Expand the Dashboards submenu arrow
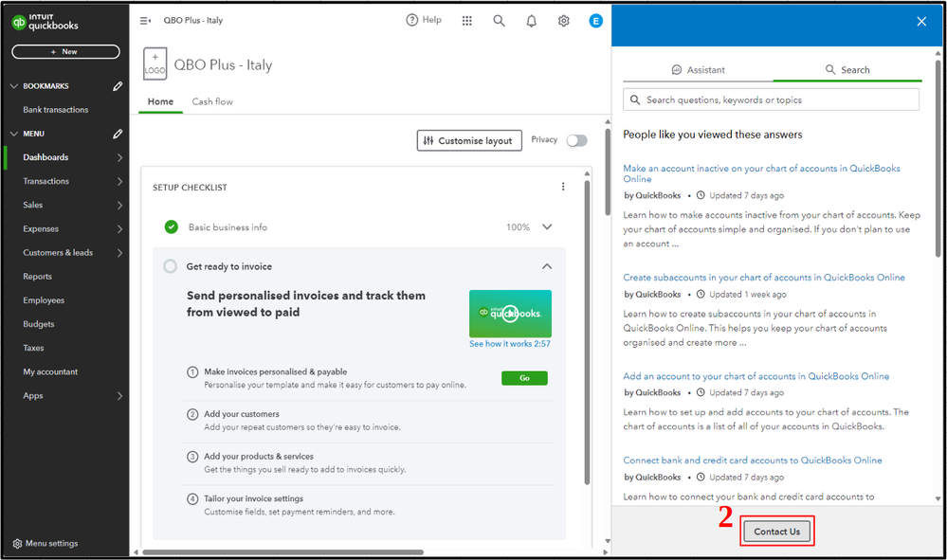The height and width of the screenshot is (560, 947). point(119,157)
